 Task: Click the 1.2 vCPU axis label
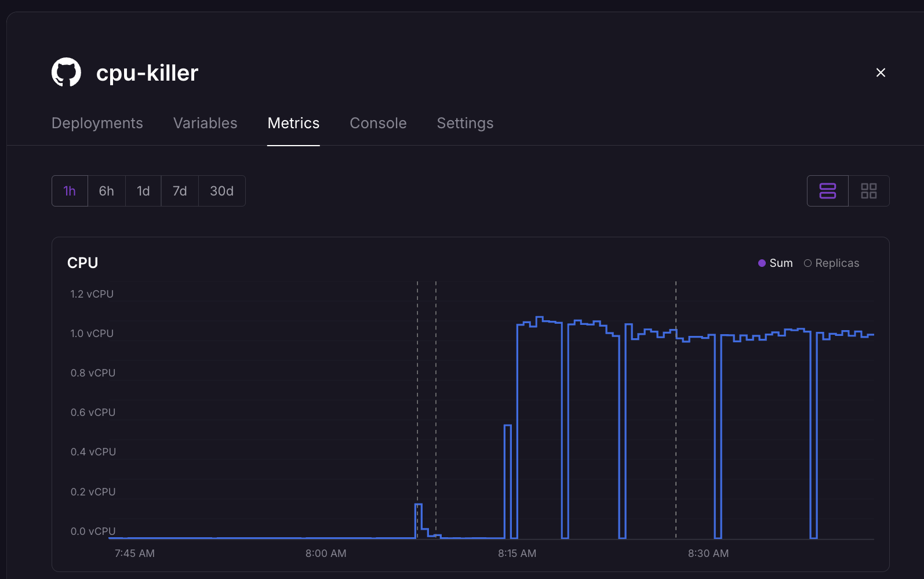click(92, 294)
